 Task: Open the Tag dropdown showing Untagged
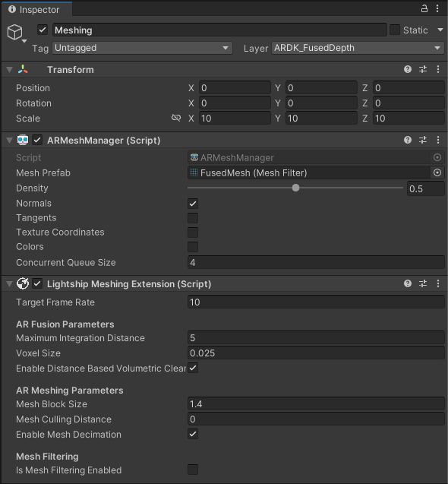coord(142,48)
